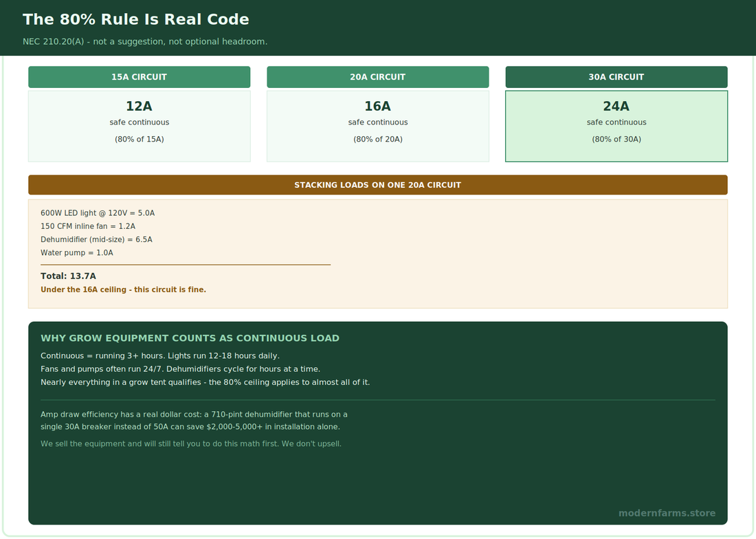Select the line "Dehumidifier (mid-size) = 6.5A"
The width and height of the screenshot is (756, 539).
pos(96,240)
